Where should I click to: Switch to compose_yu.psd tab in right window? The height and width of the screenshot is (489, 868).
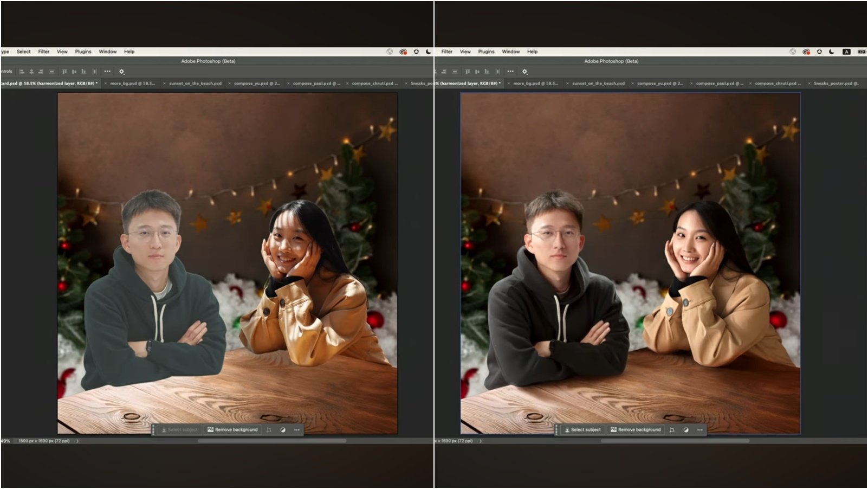tap(660, 83)
